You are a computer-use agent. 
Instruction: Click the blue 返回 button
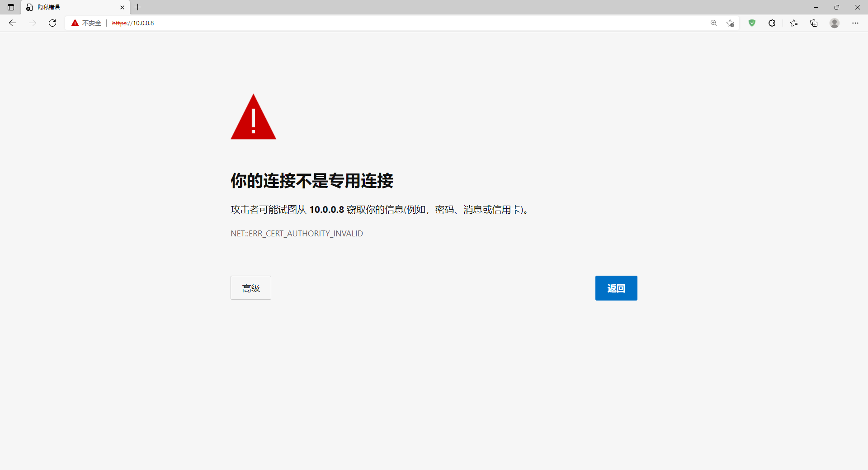coord(616,288)
